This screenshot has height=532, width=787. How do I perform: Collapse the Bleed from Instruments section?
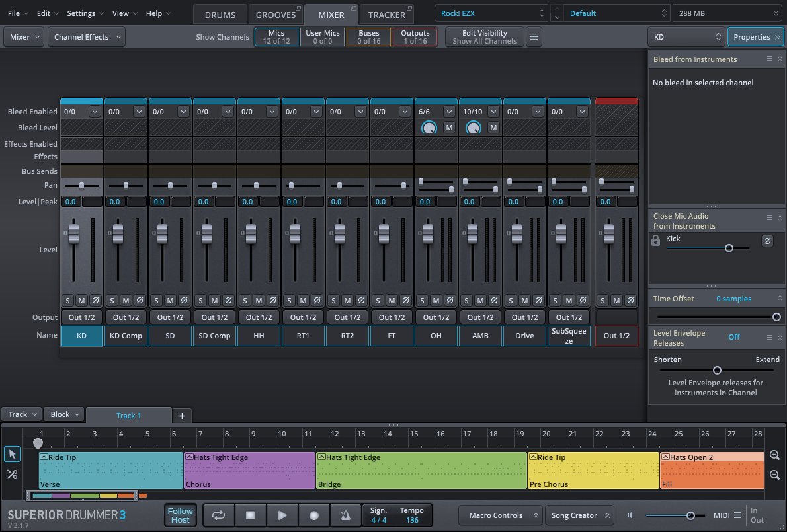pyautogui.click(x=779, y=59)
